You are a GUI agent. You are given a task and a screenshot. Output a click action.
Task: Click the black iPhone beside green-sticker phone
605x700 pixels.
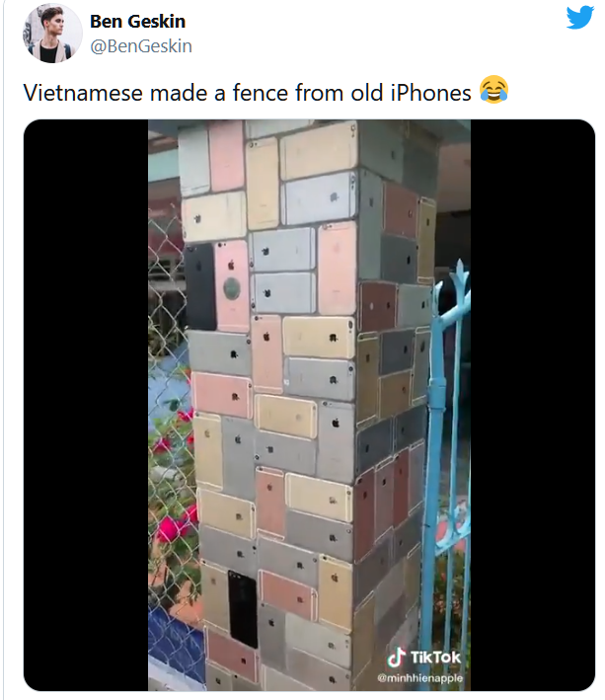click(x=200, y=286)
